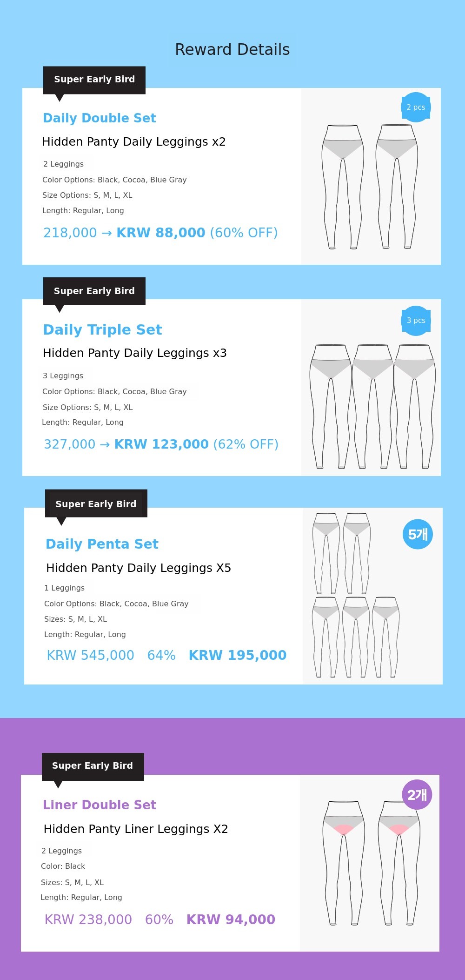Select the Daily Penta Set title
Screen dimensions: 465x980
[x=102, y=544]
